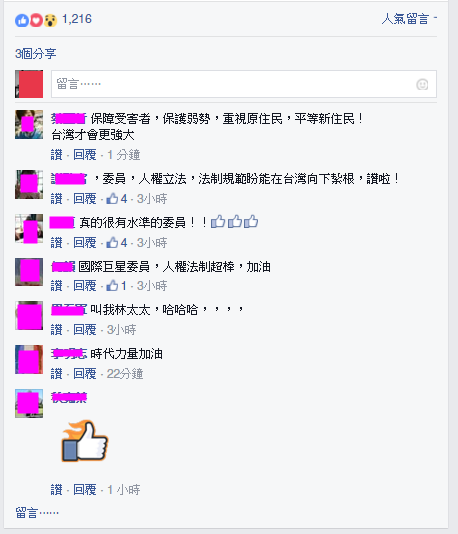The image size is (458, 534).
Task: Click the flaming thumbs-up sticker
Action: pyautogui.click(x=84, y=441)
